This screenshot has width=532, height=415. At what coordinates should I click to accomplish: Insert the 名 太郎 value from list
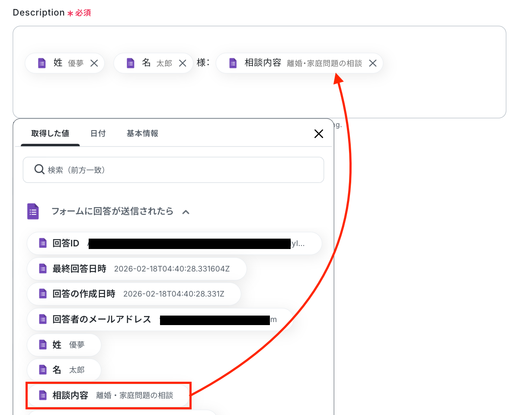click(64, 370)
